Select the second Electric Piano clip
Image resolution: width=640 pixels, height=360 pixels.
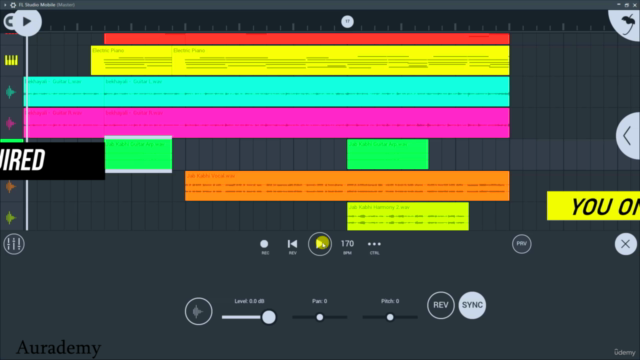click(340, 60)
